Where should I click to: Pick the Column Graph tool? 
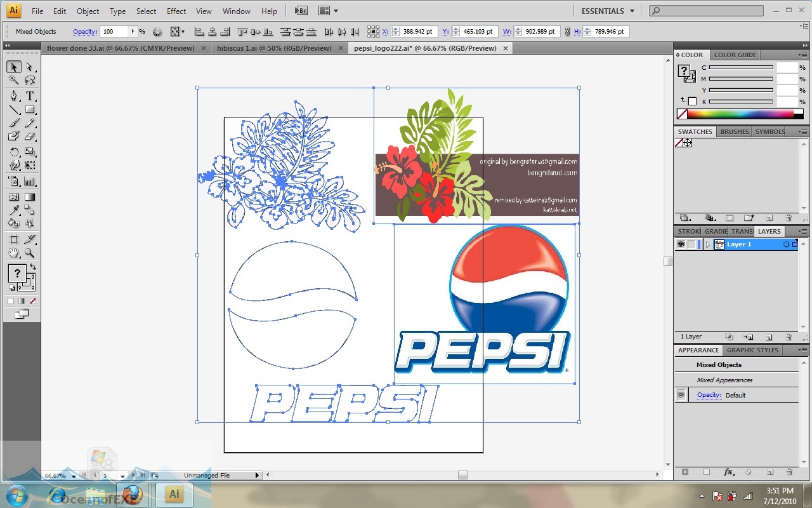[30, 181]
